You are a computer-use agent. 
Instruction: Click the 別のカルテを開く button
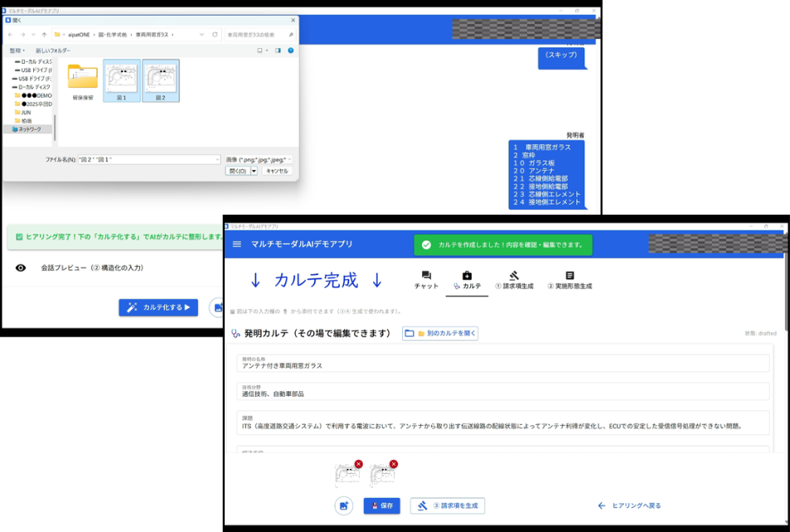click(440, 333)
